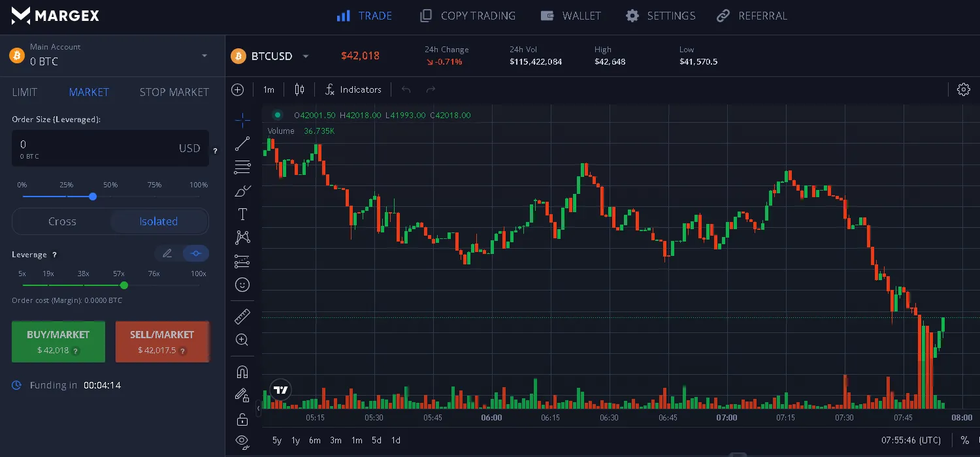This screenshot has width=980, height=457.
Task: Set chart range to 3m
Action: (x=336, y=441)
